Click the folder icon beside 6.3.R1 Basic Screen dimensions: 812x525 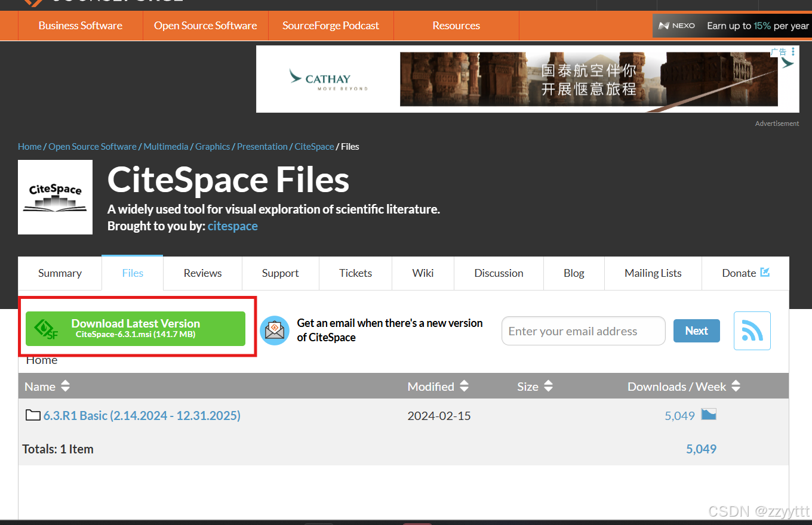pyautogui.click(x=33, y=415)
